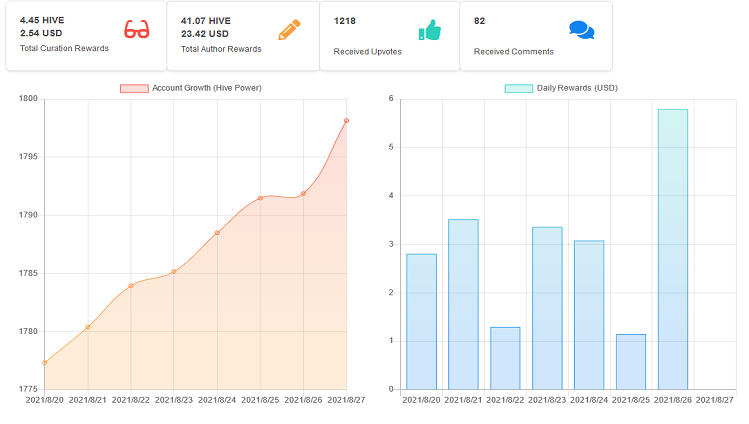Image resolution: width=749 pixels, height=424 pixels.
Task: Click the 2021/8/21 bar in Daily Rewards
Action: [463, 305]
